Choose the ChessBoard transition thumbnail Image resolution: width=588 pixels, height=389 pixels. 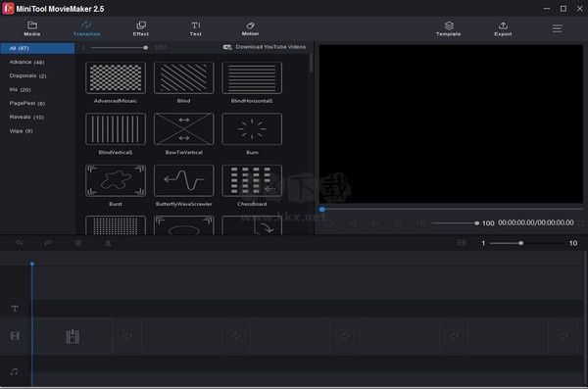(x=252, y=180)
